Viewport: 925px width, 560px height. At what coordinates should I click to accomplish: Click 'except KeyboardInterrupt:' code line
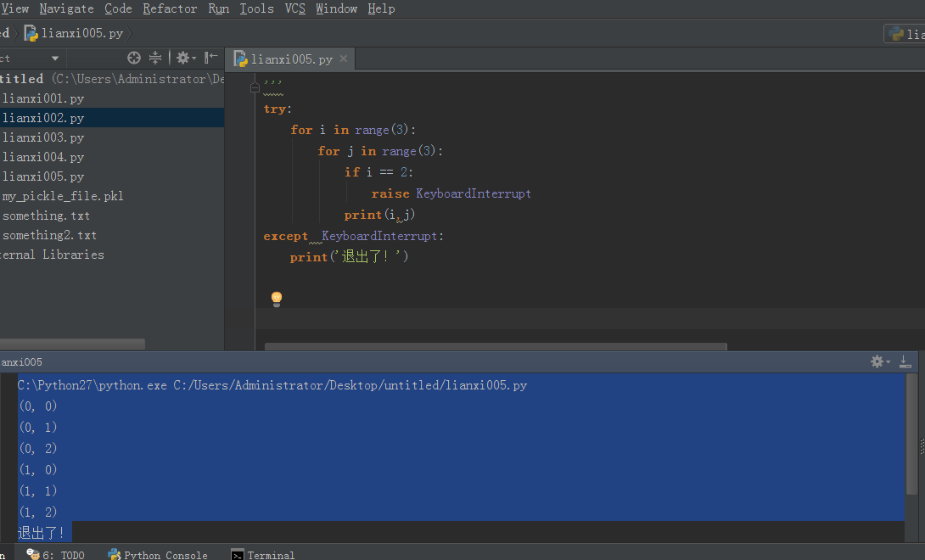point(353,236)
